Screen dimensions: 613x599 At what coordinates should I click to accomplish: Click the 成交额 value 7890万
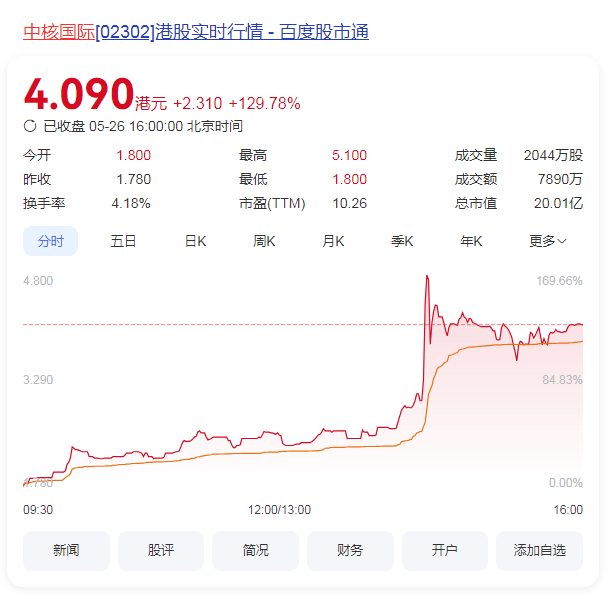[560, 179]
